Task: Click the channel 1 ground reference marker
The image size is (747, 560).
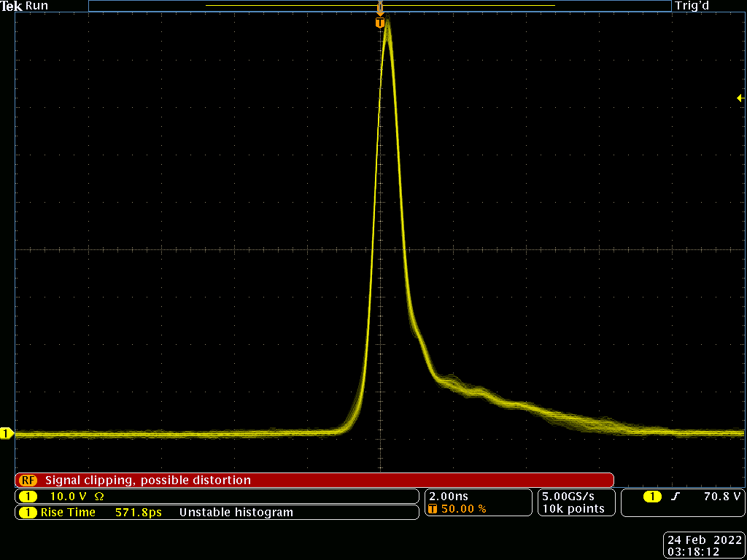Action: [7, 433]
